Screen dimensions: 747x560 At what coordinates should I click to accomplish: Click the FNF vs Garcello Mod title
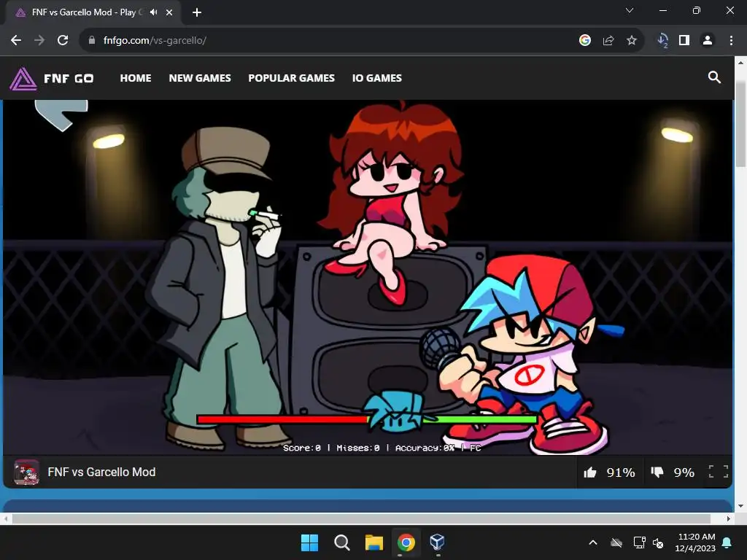click(101, 472)
